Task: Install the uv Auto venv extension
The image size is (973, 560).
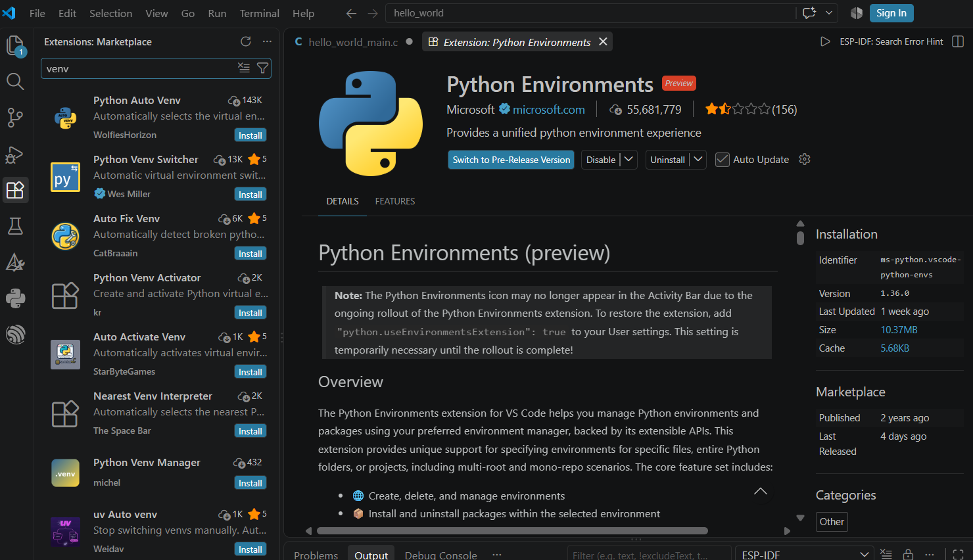Action: coord(250,549)
